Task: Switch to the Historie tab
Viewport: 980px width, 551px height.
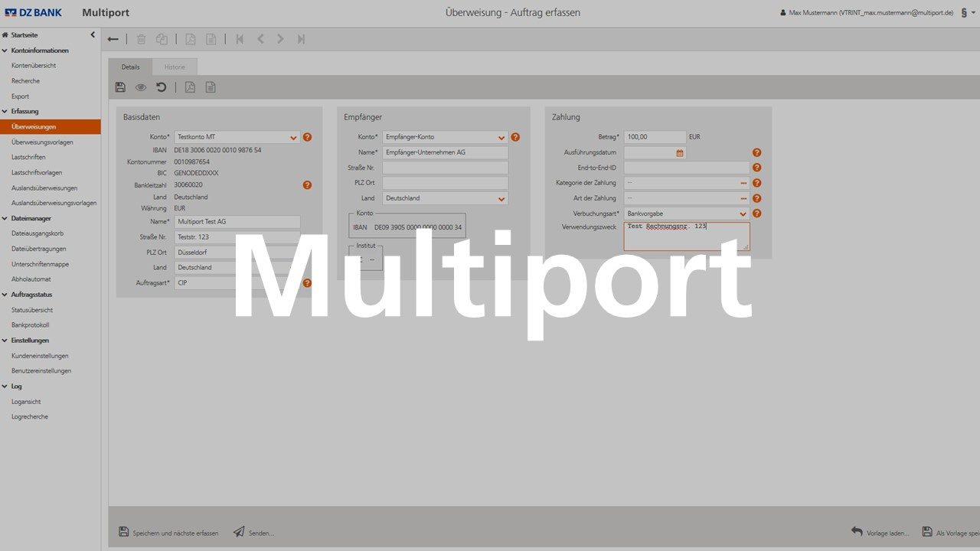Action: tap(175, 67)
